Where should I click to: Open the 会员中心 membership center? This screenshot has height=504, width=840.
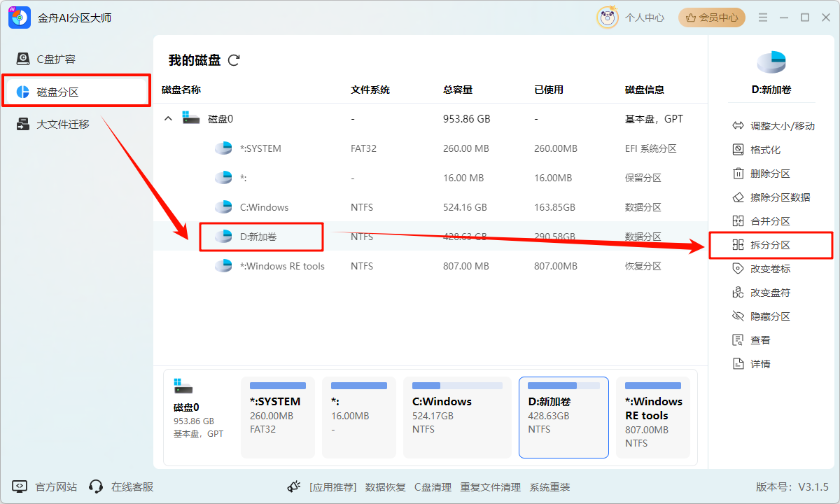click(711, 17)
